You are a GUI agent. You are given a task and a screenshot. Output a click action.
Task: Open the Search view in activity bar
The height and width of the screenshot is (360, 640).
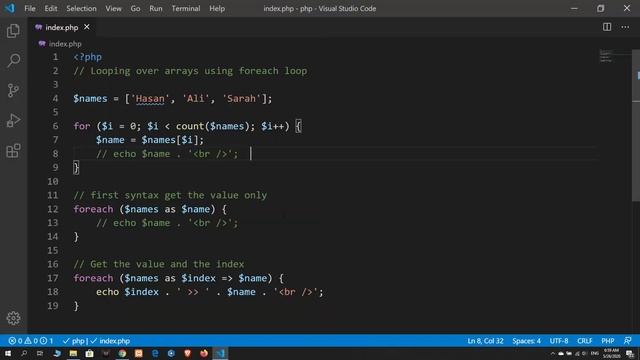click(x=13, y=60)
